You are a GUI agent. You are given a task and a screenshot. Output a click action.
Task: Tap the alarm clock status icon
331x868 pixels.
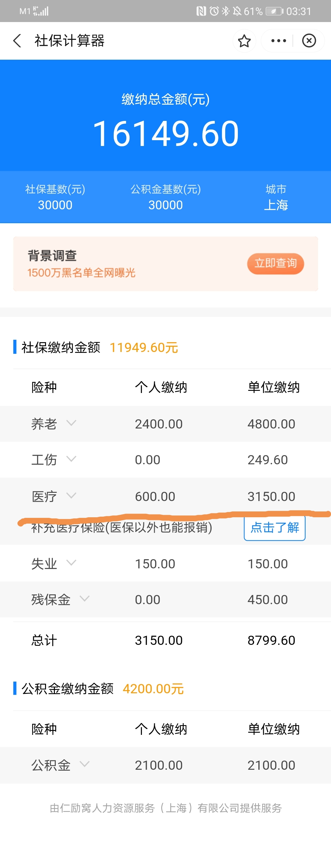(214, 11)
